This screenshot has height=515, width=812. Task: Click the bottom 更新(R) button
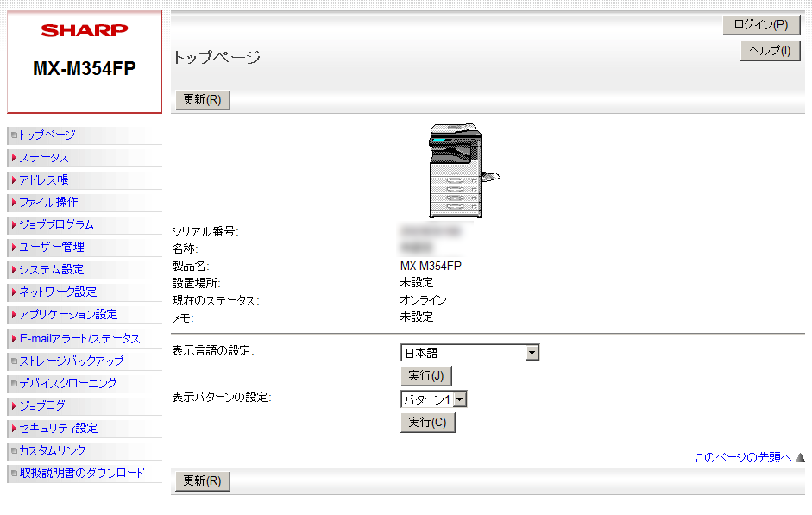coord(203,481)
